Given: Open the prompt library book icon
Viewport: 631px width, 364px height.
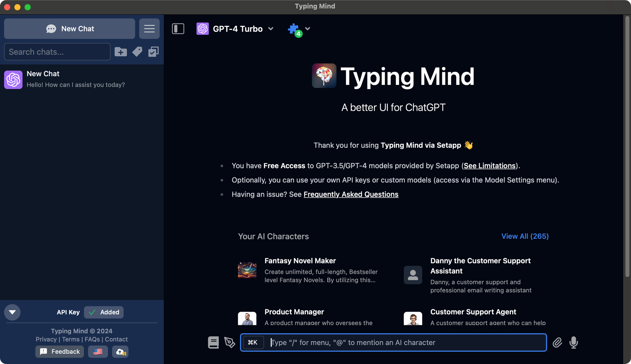Looking at the screenshot, I should [213, 342].
